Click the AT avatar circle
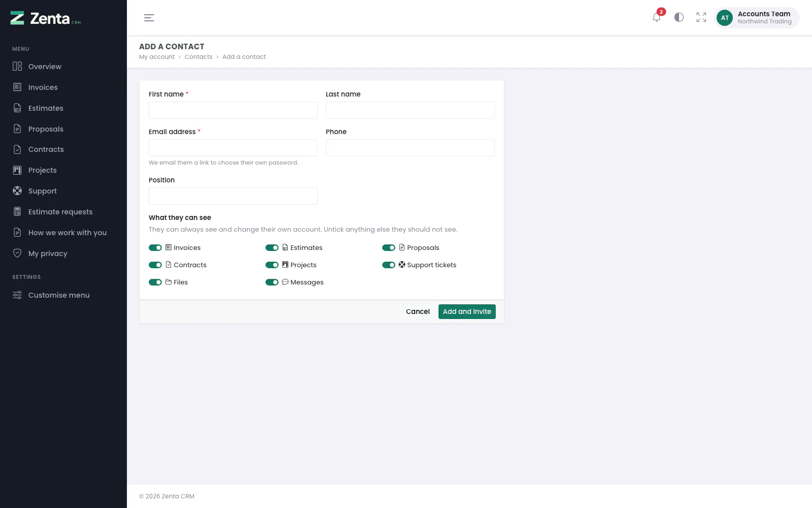812x508 pixels. [x=725, y=18]
